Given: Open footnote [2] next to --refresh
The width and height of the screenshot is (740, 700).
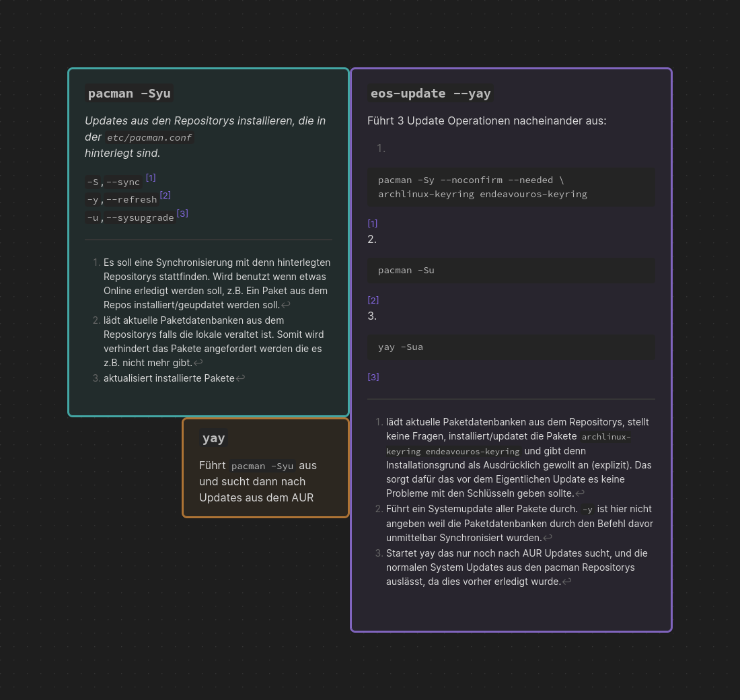Looking at the screenshot, I should [x=165, y=195].
